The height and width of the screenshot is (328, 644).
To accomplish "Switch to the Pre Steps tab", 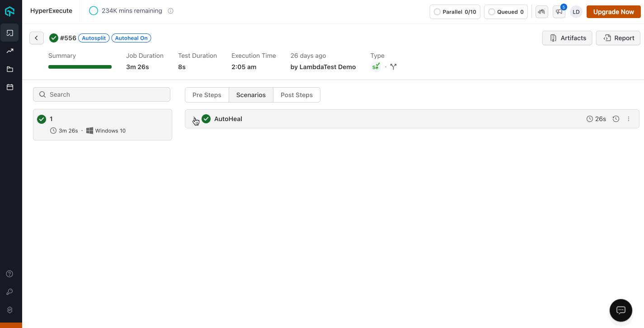I will (207, 95).
